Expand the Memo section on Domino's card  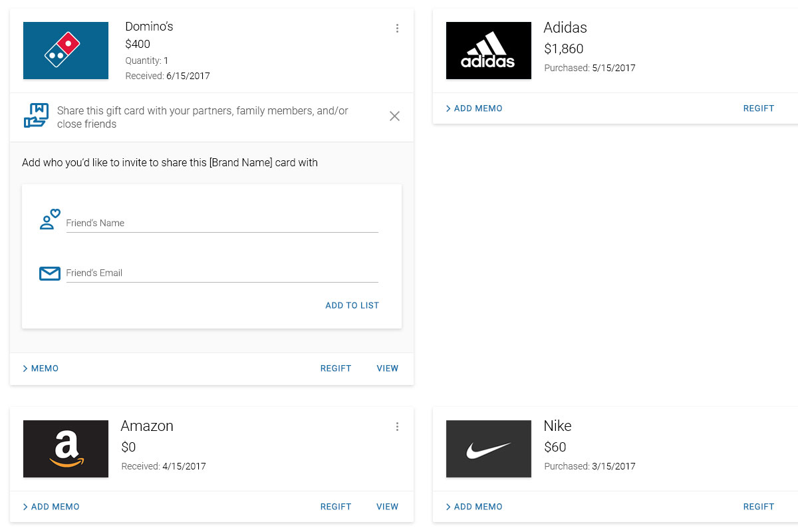pyautogui.click(x=41, y=368)
